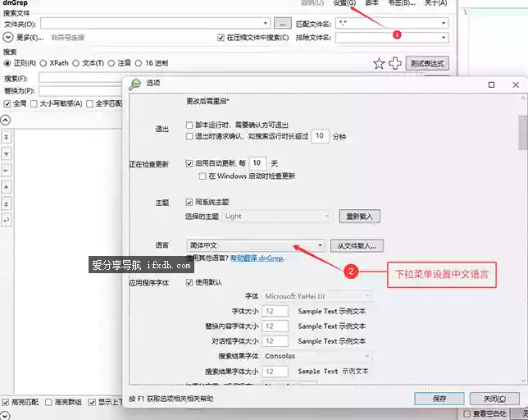The height and width of the screenshot is (420, 528).
Task: Toggle 同系统主题 checkbox
Action: 189,202
